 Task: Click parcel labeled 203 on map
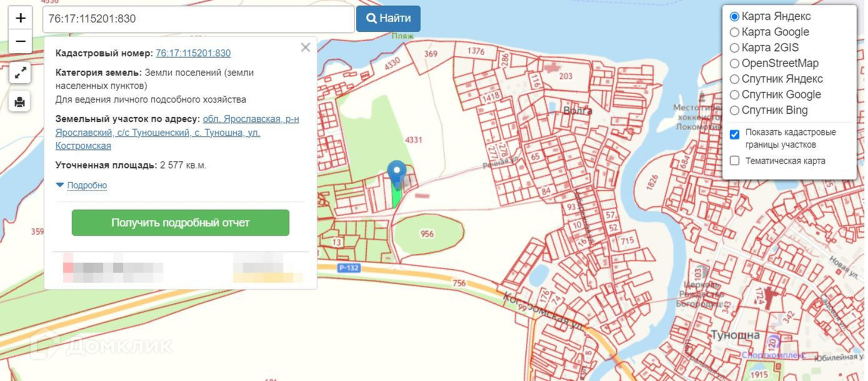pos(566,76)
